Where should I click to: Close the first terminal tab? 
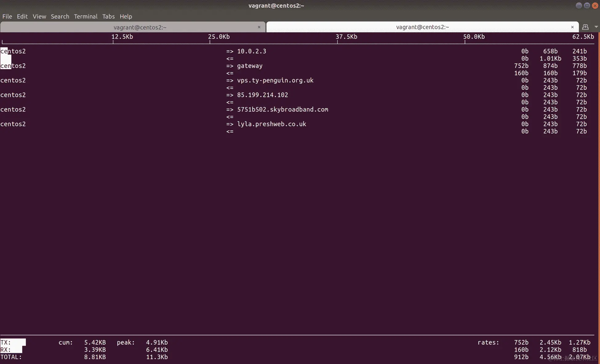[x=259, y=27]
